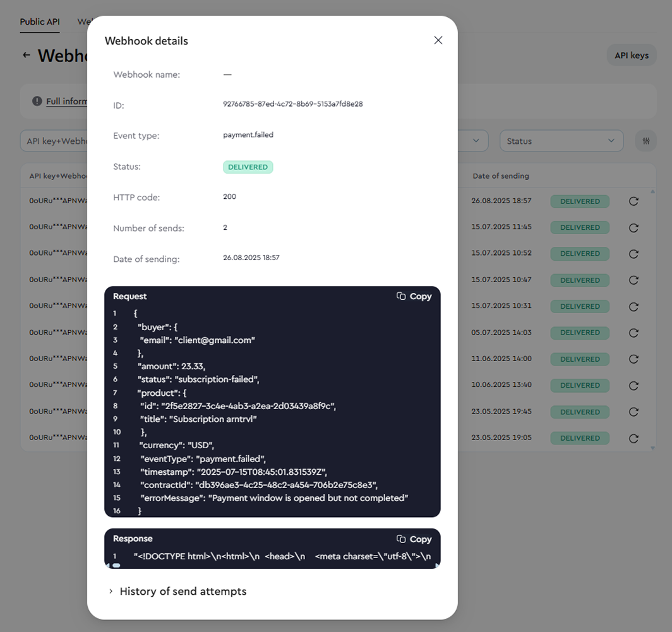Screen dimensions: 672x632
Task: Open the API key+Webhook filter field
Action: 54,141
